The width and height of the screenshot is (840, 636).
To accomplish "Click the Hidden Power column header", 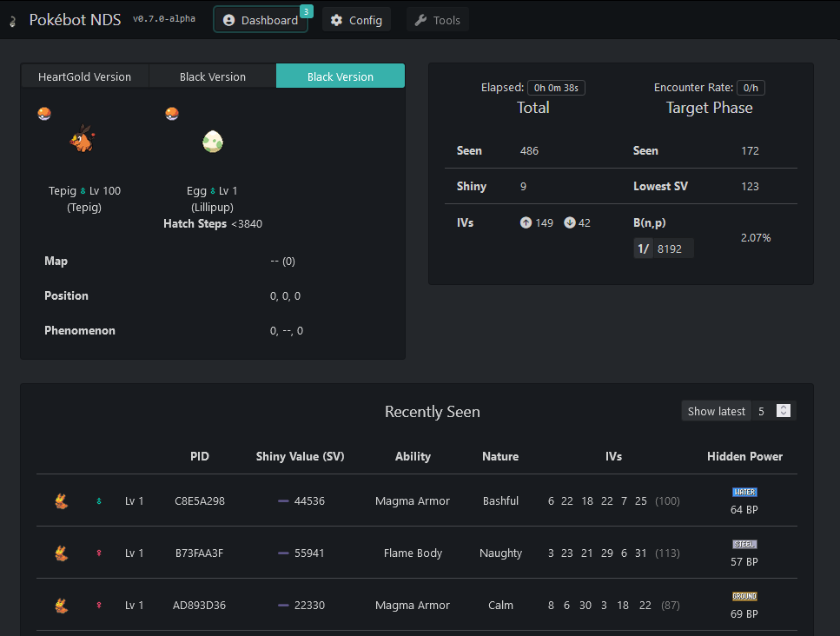I will click(x=744, y=456).
